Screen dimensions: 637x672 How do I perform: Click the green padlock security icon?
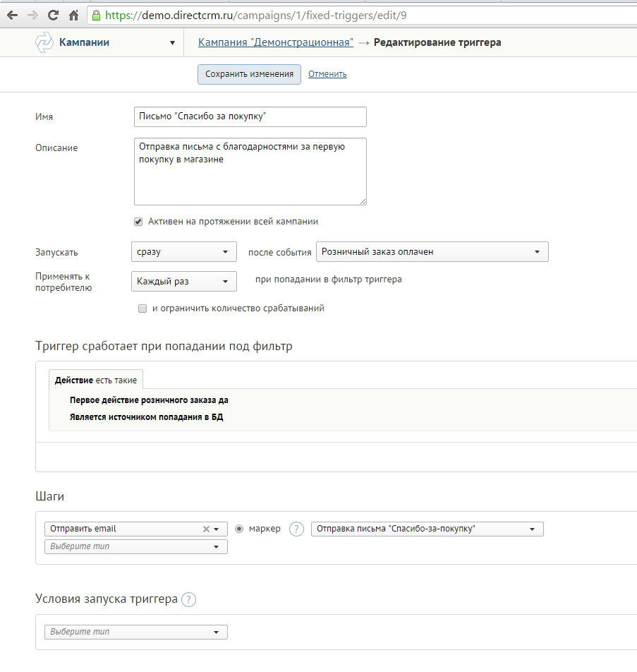pyautogui.click(x=97, y=16)
